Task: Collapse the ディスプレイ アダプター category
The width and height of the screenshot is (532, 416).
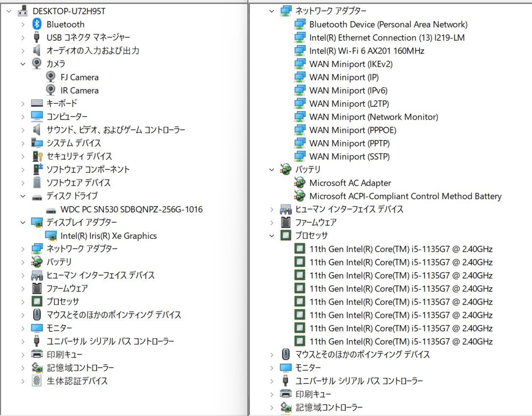Action: [x=23, y=222]
